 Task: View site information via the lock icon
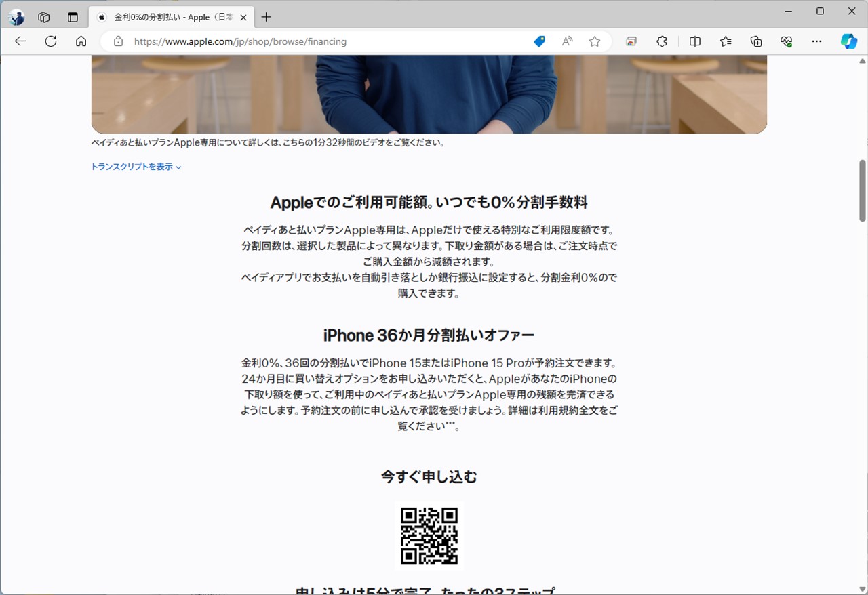pyautogui.click(x=118, y=41)
